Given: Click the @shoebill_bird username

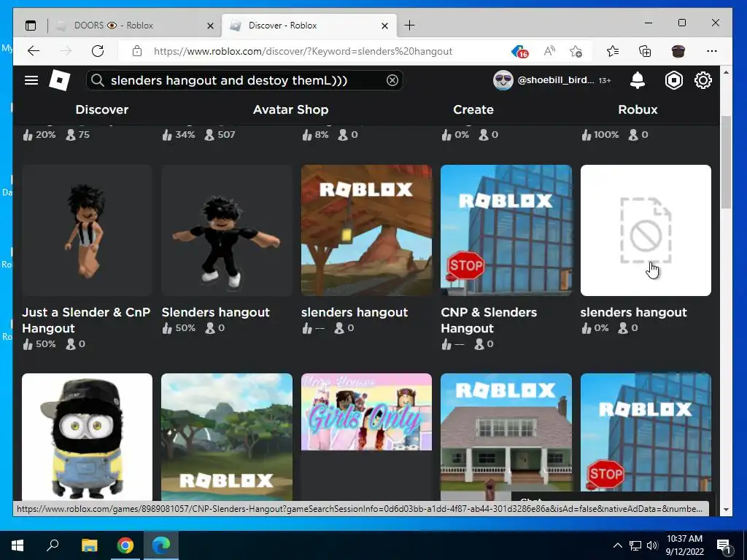Looking at the screenshot, I should [x=555, y=80].
